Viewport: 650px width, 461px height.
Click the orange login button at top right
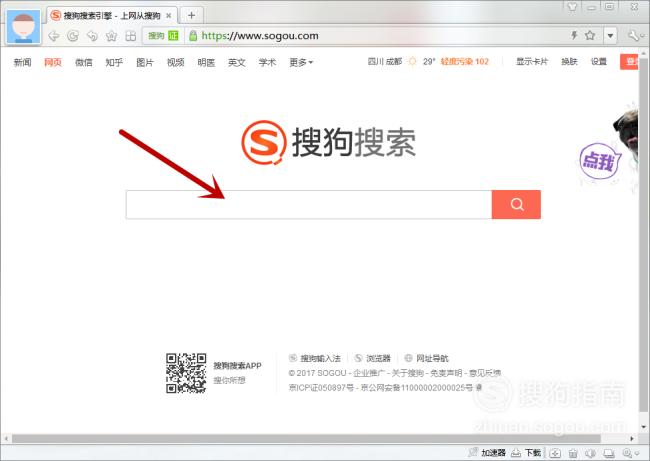tap(629, 61)
